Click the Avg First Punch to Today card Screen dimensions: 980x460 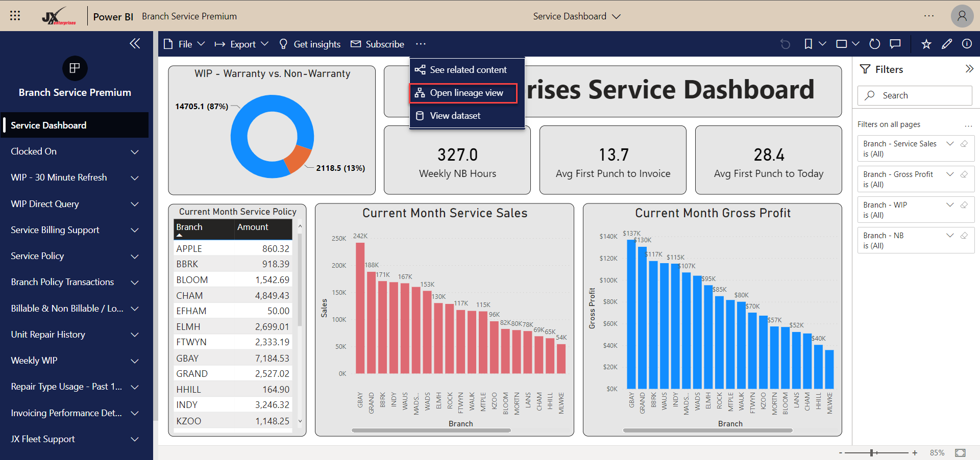(x=769, y=160)
